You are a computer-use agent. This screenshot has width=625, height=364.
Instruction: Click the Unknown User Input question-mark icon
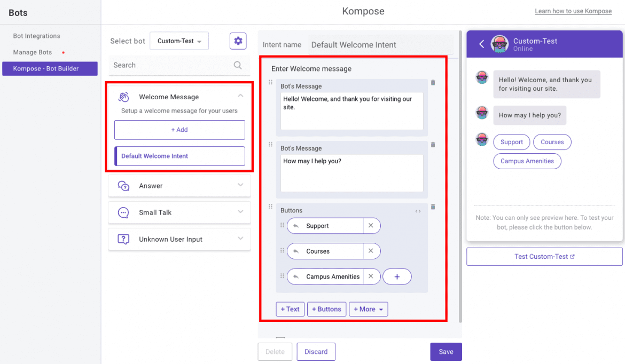point(123,239)
